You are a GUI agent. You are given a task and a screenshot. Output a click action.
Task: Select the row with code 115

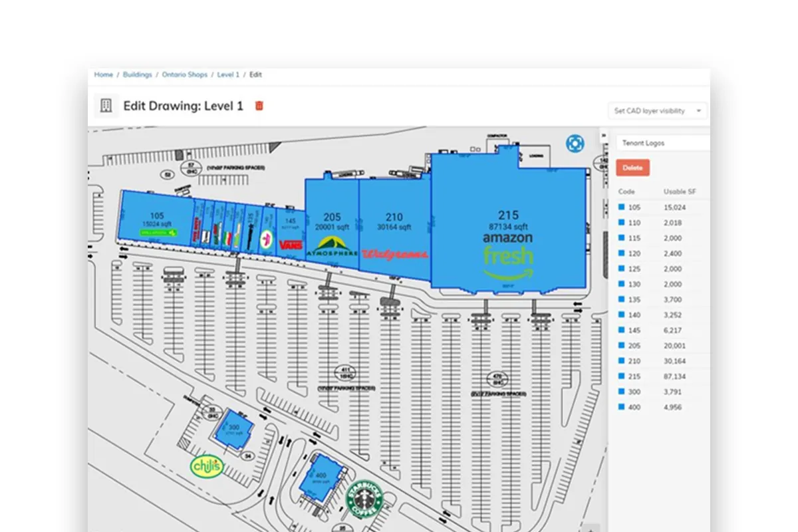(x=663, y=238)
